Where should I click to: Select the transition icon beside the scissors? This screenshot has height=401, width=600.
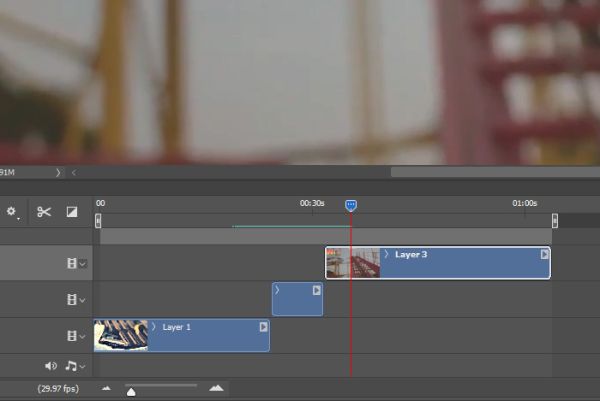(72, 212)
